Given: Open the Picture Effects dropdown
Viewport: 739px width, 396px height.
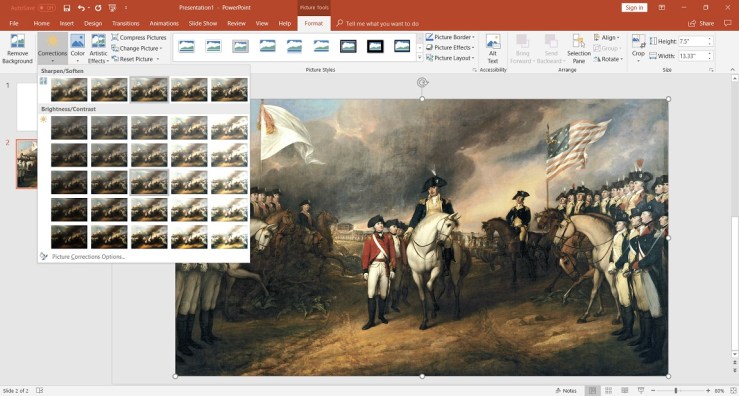Looking at the screenshot, I should point(450,47).
